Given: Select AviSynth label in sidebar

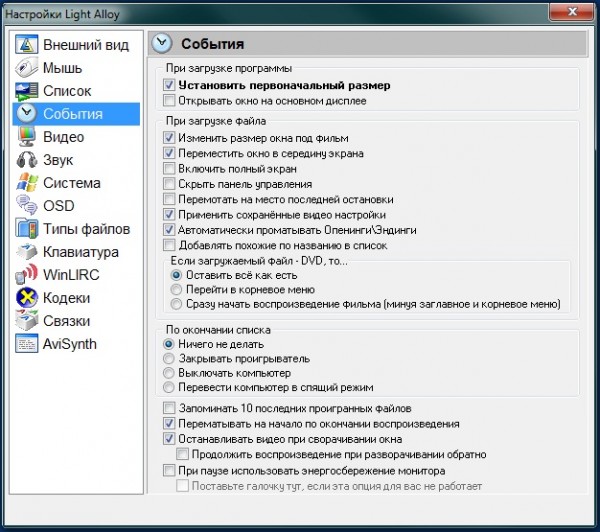Looking at the screenshot, I should click(x=70, y=344).
